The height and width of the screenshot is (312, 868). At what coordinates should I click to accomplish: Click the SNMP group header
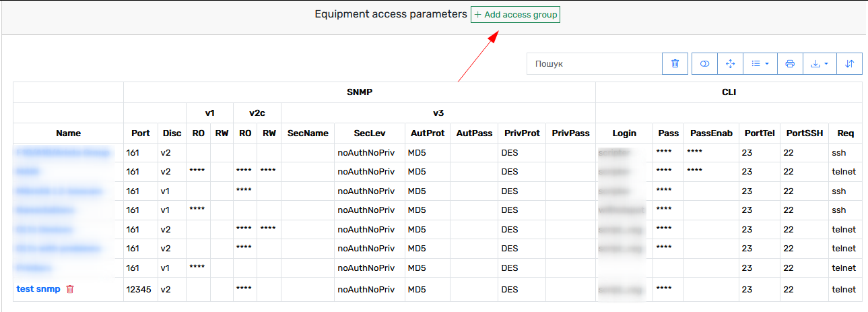[x=360, y=92]
